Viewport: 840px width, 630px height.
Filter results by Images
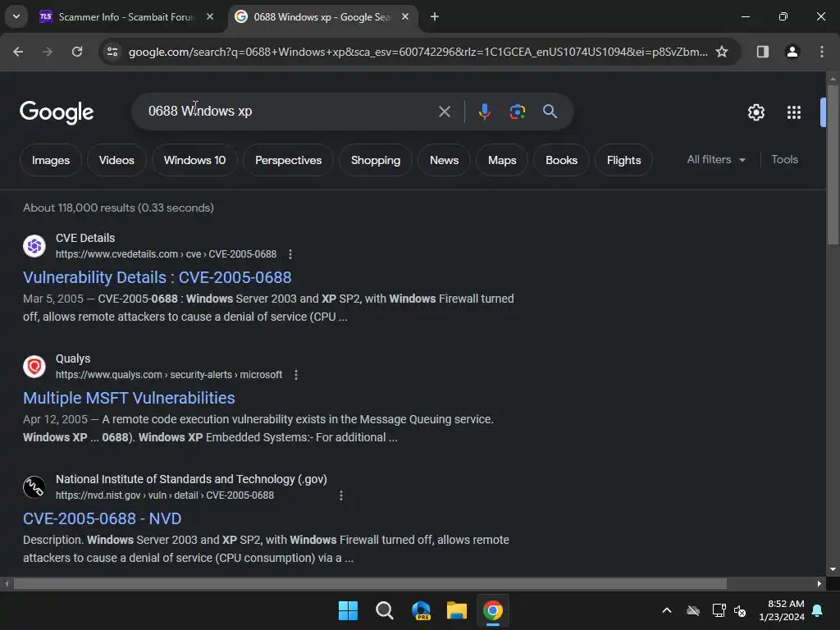pyautogui.click(x=50, y=160)
